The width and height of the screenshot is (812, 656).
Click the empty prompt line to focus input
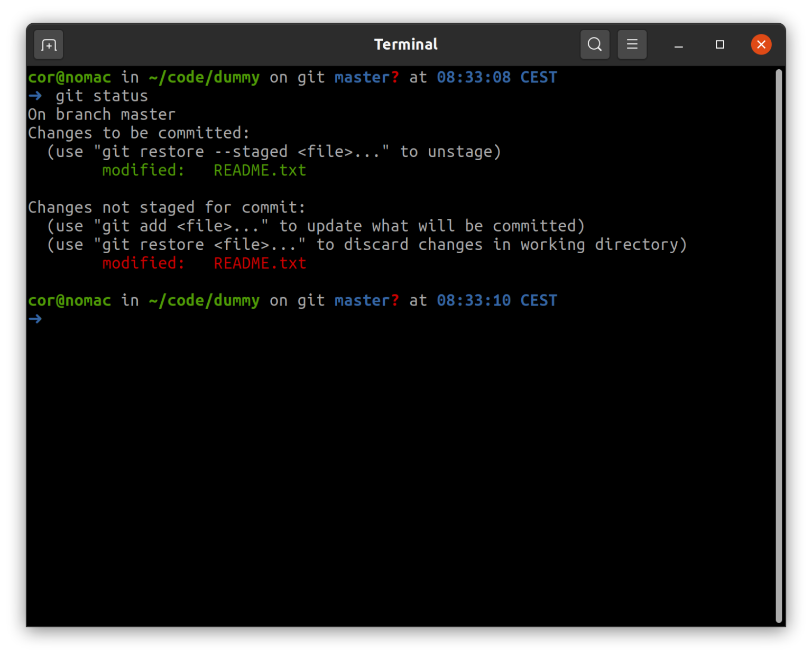[x=159, y=319]
